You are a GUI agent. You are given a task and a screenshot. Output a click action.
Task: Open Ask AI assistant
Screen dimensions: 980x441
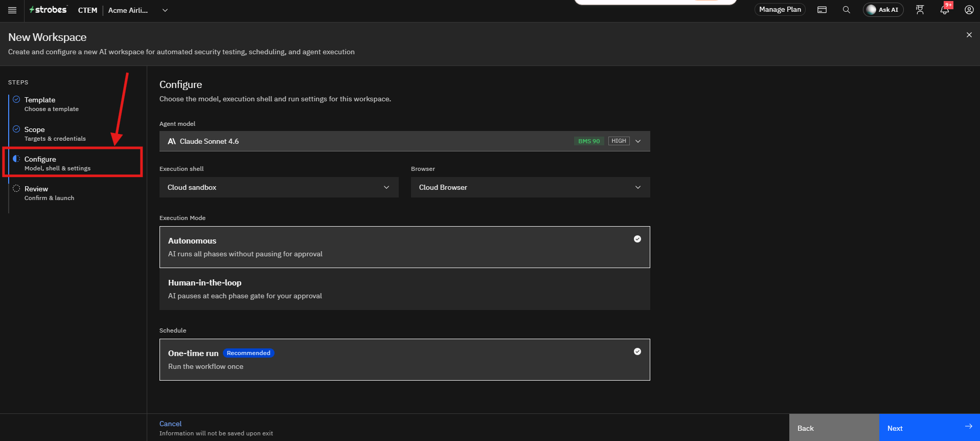(883, 10)
